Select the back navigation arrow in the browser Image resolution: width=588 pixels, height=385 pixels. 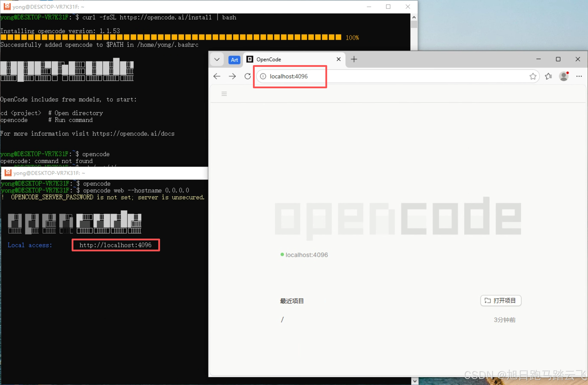(217, 76)
